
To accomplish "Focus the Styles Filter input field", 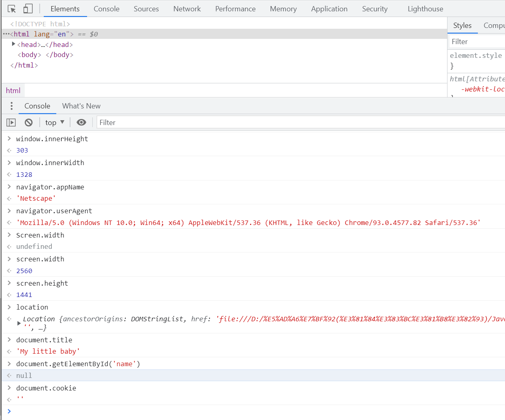I will pyautogui.click(x=476, y=42).
